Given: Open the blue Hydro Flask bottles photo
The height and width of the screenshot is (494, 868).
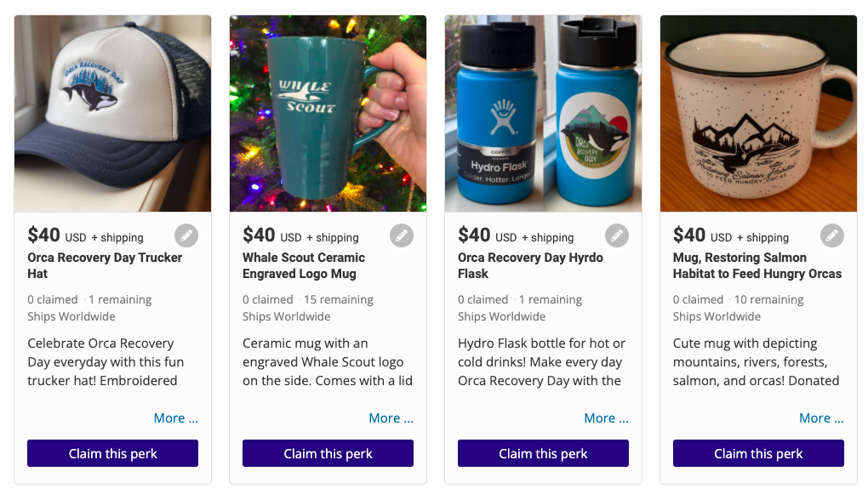Looking at the screenshot, I should 543,113.
